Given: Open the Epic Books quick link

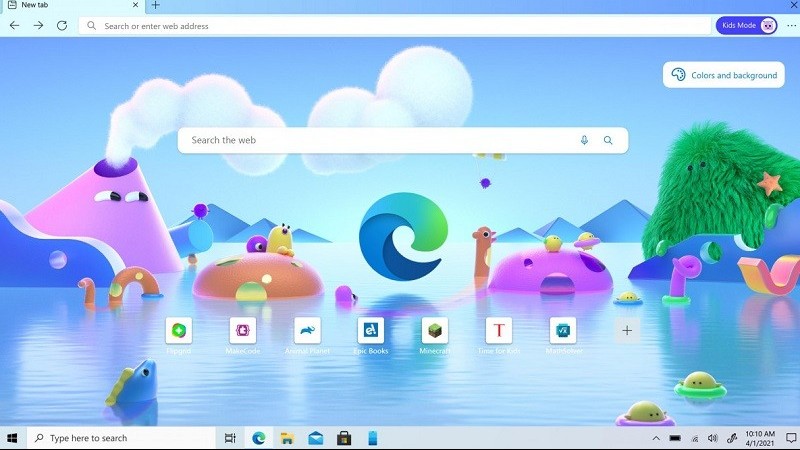Looking at the screenshot, I should point(371,335).
